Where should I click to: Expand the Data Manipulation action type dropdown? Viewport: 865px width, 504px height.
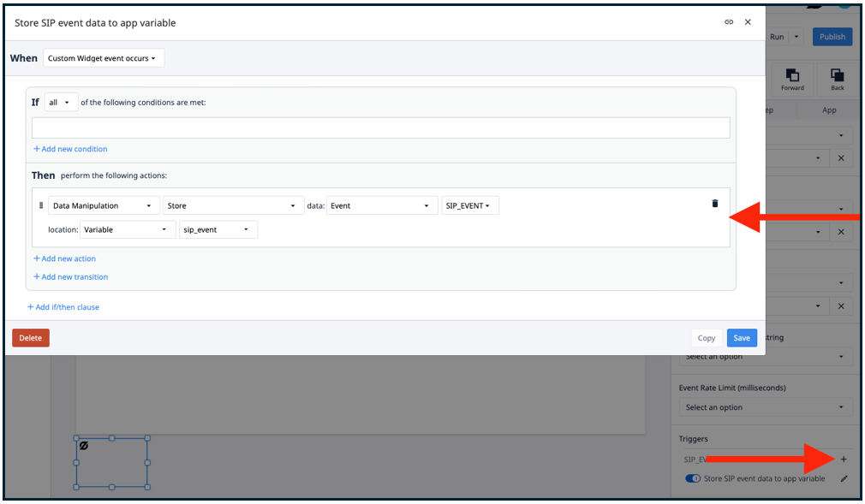click(104, 206)
